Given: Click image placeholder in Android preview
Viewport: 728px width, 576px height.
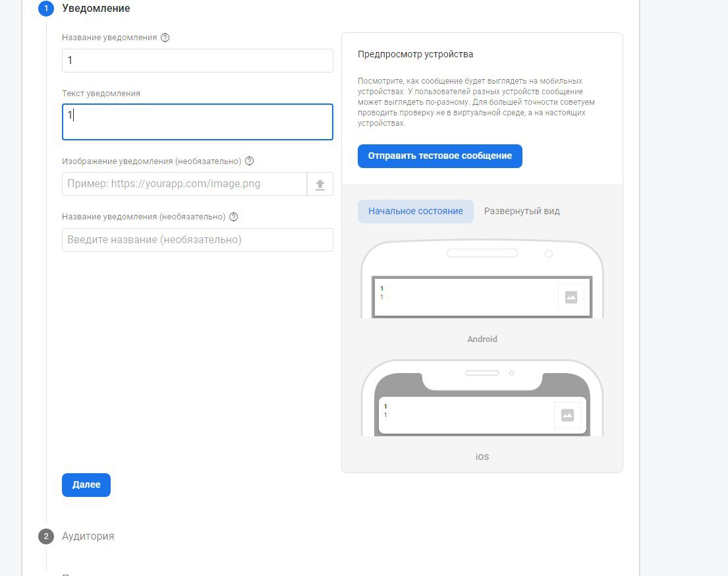Looking at the screenshot, I should [x=571, y=297].
